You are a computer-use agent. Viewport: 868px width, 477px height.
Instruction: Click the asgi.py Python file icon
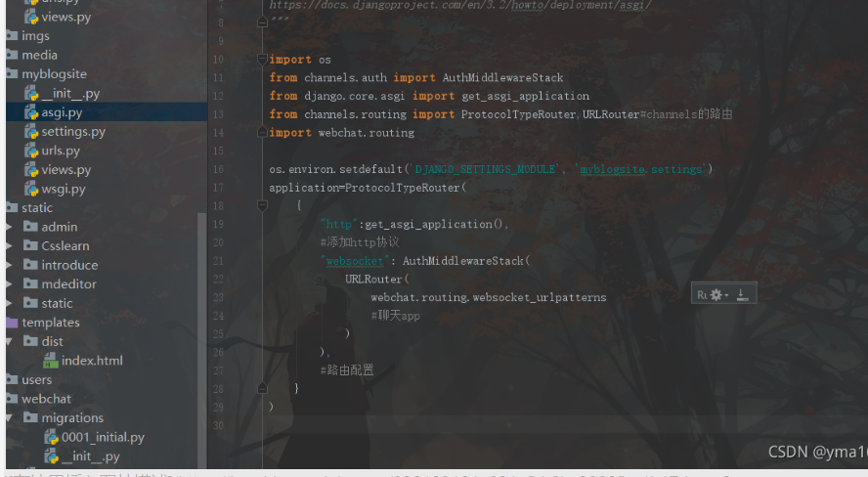(x=31, y=112)
